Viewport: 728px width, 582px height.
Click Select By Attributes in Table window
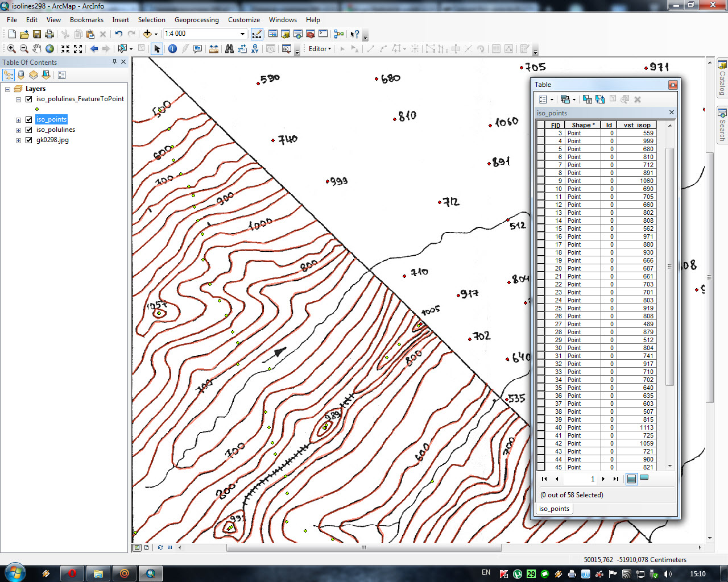click(588, 99)
